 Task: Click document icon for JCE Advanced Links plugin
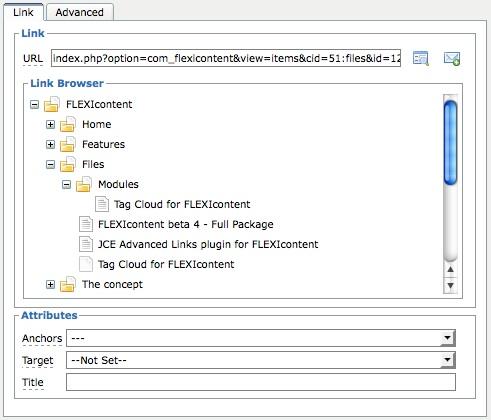tap(86, 244)
